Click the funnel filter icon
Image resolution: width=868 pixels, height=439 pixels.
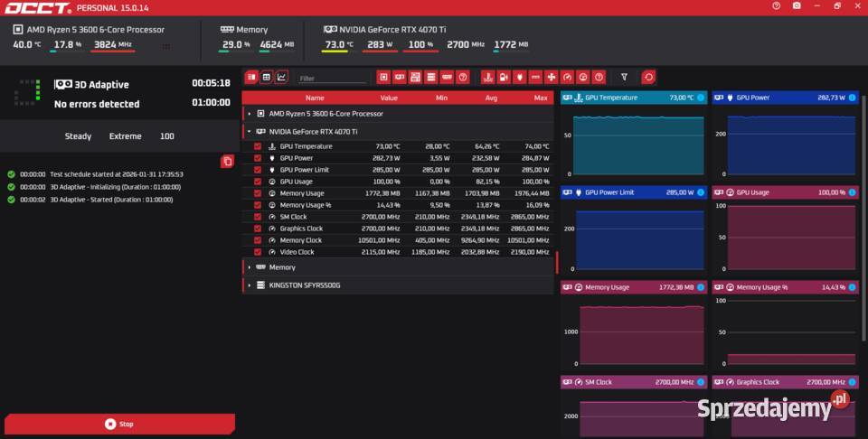pyautogui.click(x=624, y=78)
